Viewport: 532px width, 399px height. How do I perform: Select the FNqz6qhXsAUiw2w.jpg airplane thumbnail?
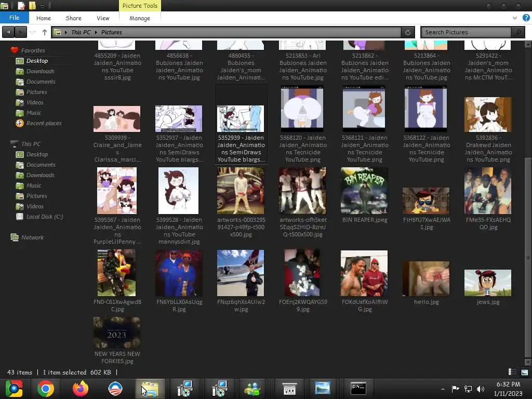coord(241,273)
